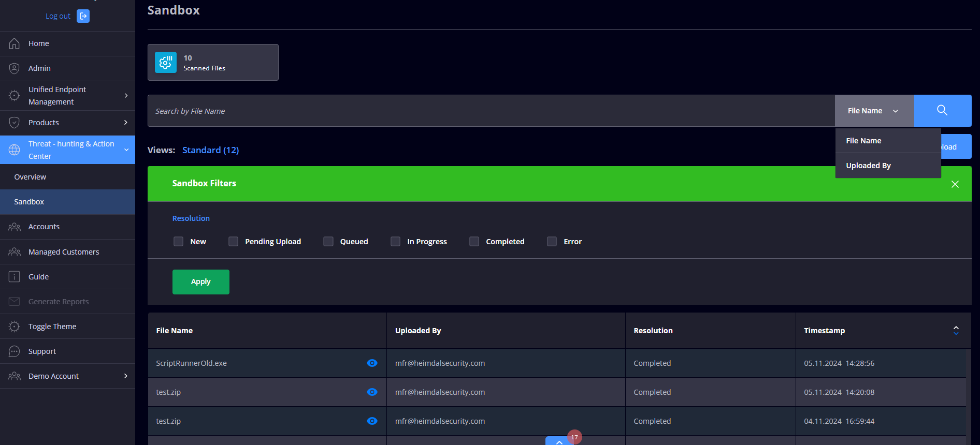The height and width of the screenshot is (445, 980).
Task: Click the magnifier search button
Action: pos(942,110)
